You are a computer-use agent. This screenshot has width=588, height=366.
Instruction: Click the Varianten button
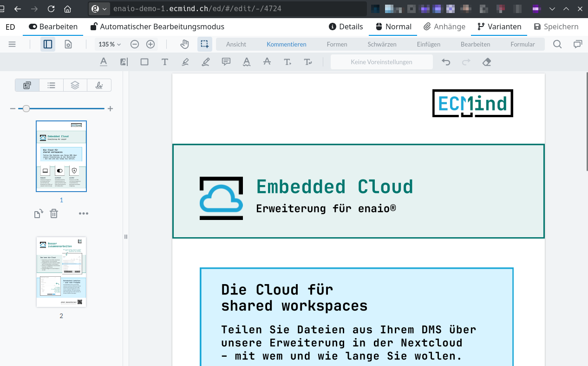click(499, 27)
